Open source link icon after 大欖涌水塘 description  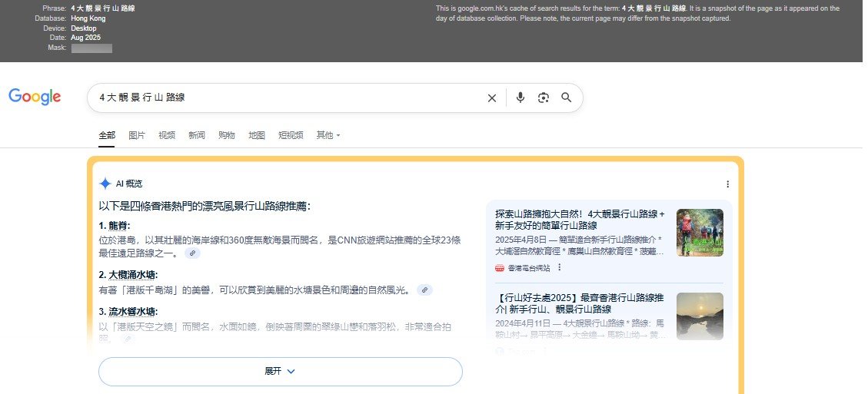[424, 290]
